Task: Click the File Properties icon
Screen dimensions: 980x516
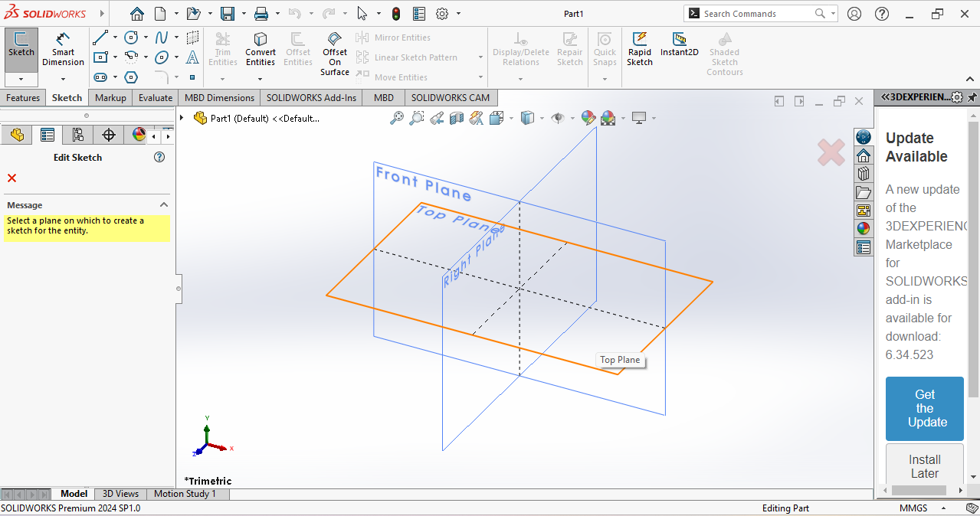Action: tap(418, 14)
